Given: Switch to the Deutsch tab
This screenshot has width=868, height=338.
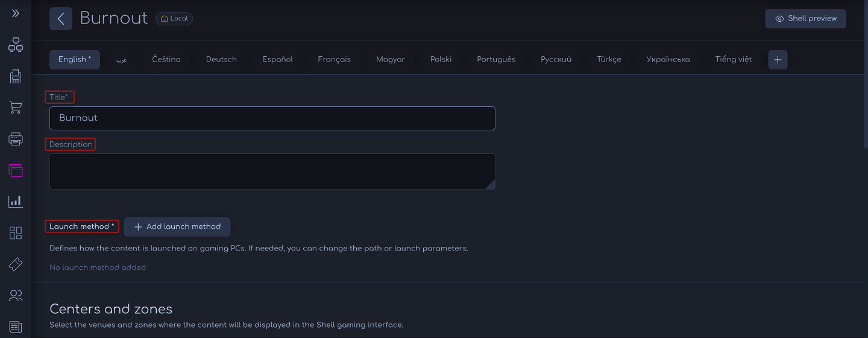Looking at the screenshot, I should click(x=221, y=60).
